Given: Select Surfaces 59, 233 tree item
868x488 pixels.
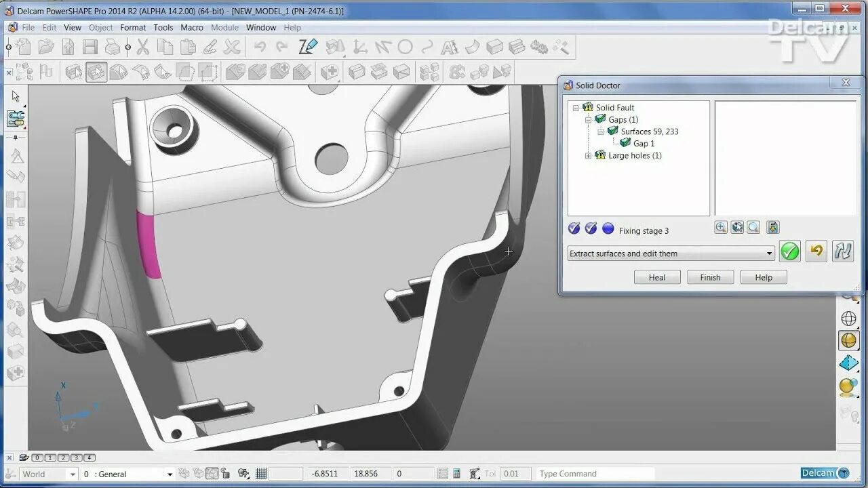Looking at the screenshot, I should click(650, 131).
